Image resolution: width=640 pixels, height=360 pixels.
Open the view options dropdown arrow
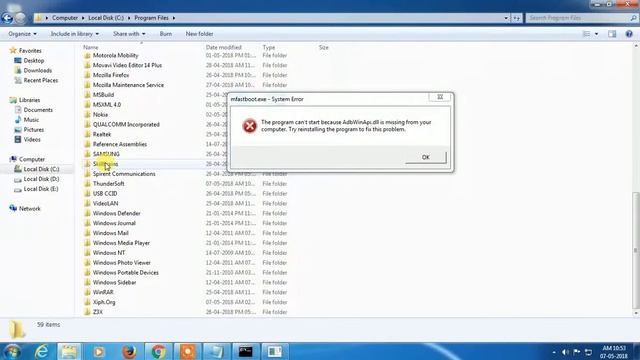pyautogui.click(x=596, y=34)
